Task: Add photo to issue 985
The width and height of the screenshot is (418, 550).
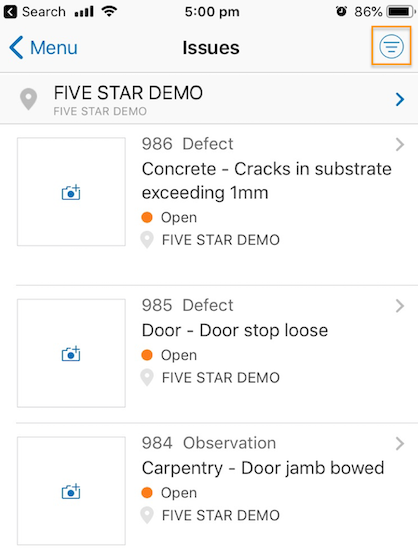Action: [71, 354]
